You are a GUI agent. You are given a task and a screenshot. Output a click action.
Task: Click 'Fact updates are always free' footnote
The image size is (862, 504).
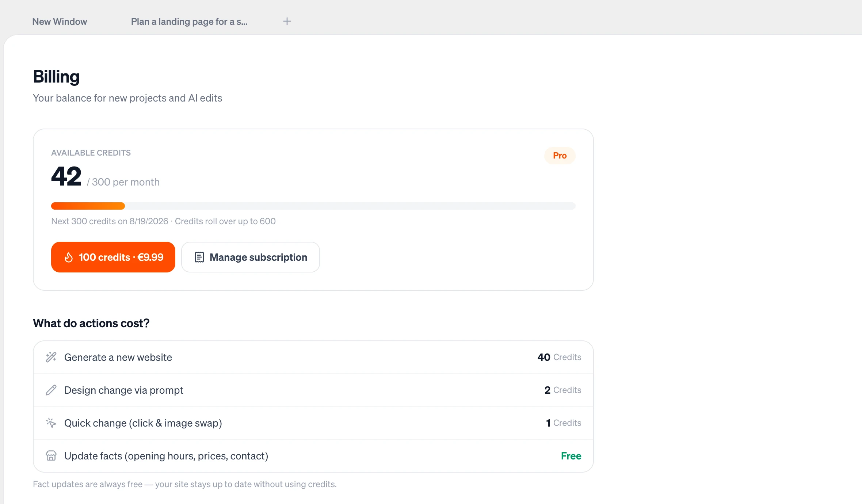[x=185, y=484]
